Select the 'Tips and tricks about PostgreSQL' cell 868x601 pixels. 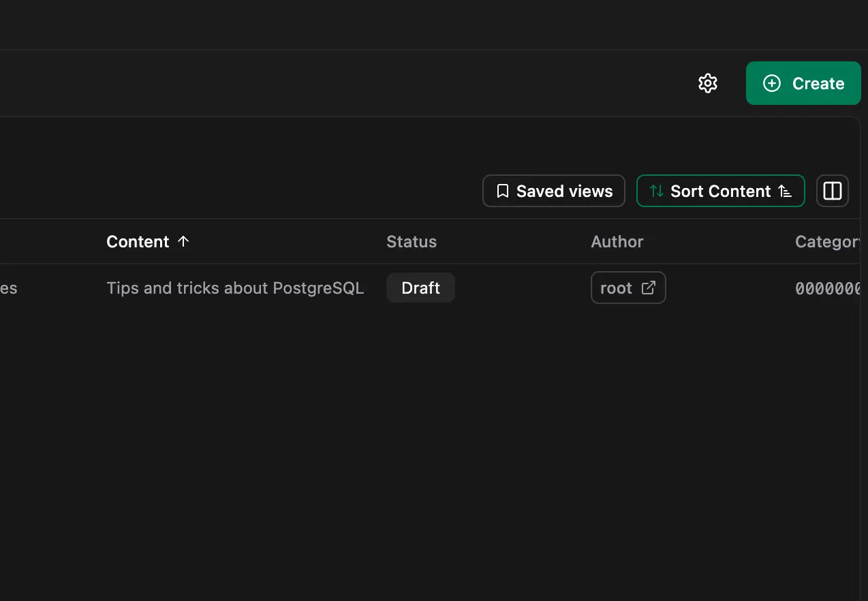tap(235, 288)
